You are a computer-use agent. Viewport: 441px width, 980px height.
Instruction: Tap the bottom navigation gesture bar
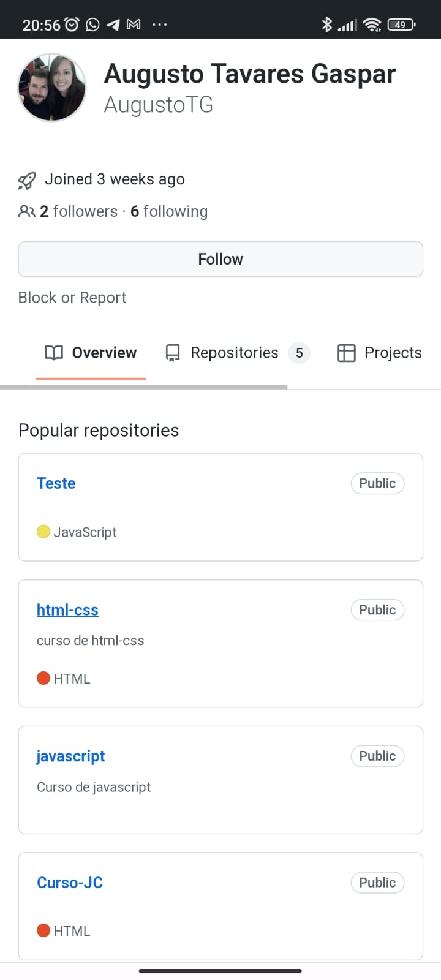point(221,971)
